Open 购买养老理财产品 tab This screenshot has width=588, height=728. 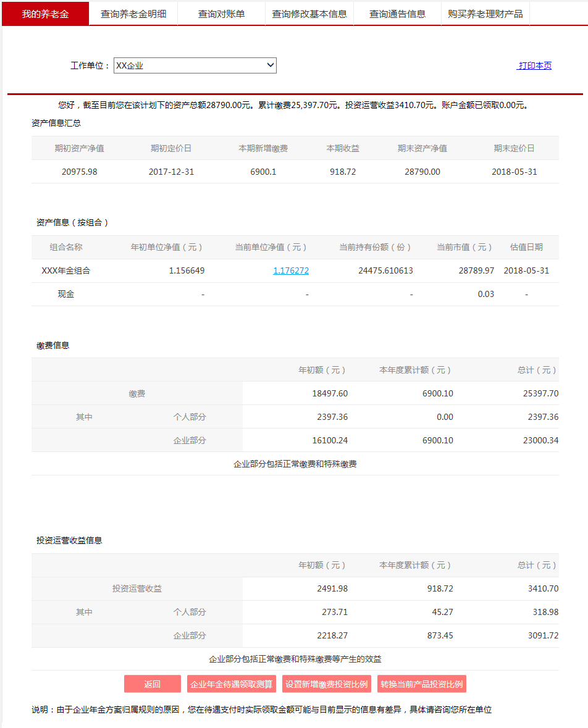point(485,14)
